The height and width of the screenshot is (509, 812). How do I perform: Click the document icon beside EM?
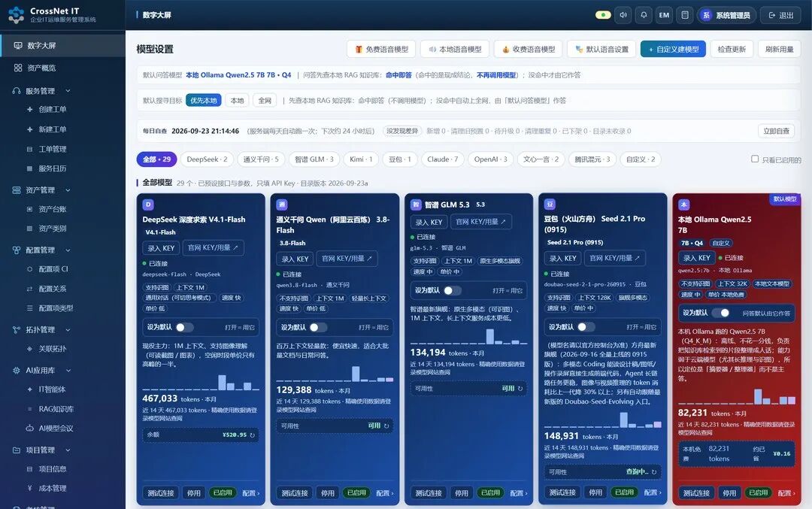click(x=685, y=15)
